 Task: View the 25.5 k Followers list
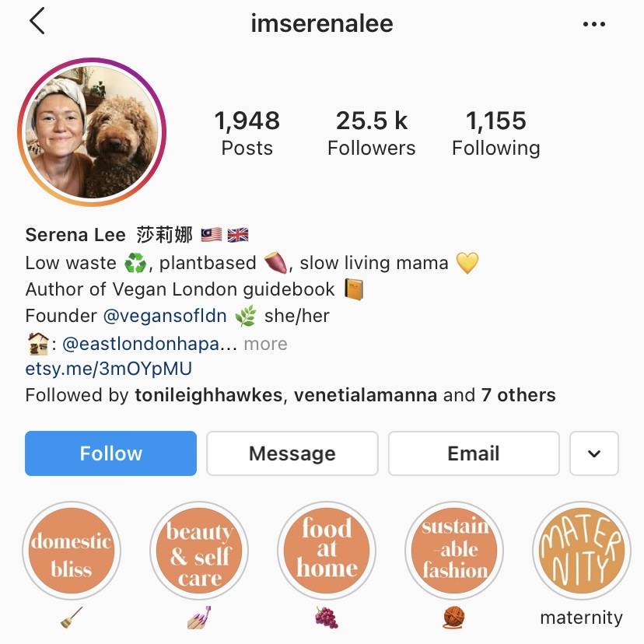pos(371,133)
